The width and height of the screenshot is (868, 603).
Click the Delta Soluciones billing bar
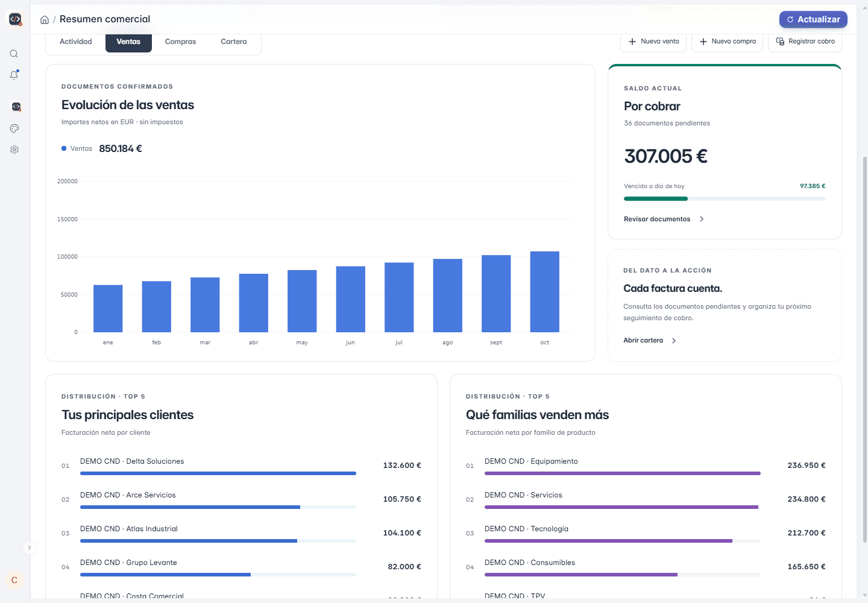218,473
